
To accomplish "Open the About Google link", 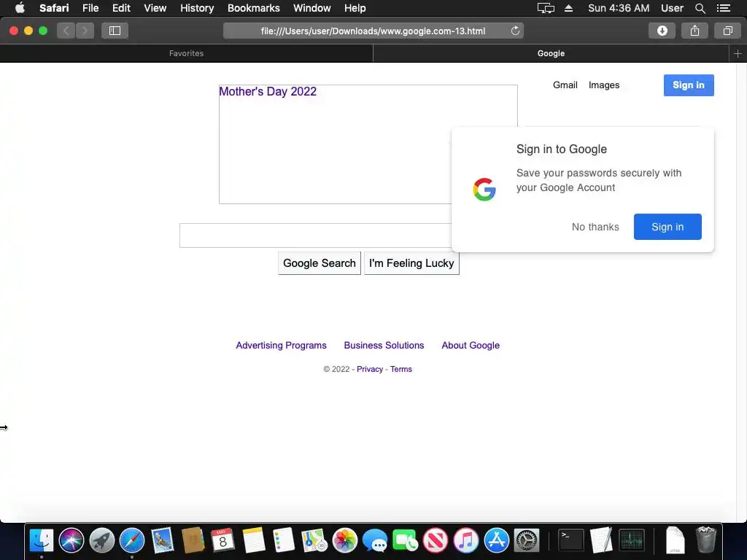I will click(471, 345).
